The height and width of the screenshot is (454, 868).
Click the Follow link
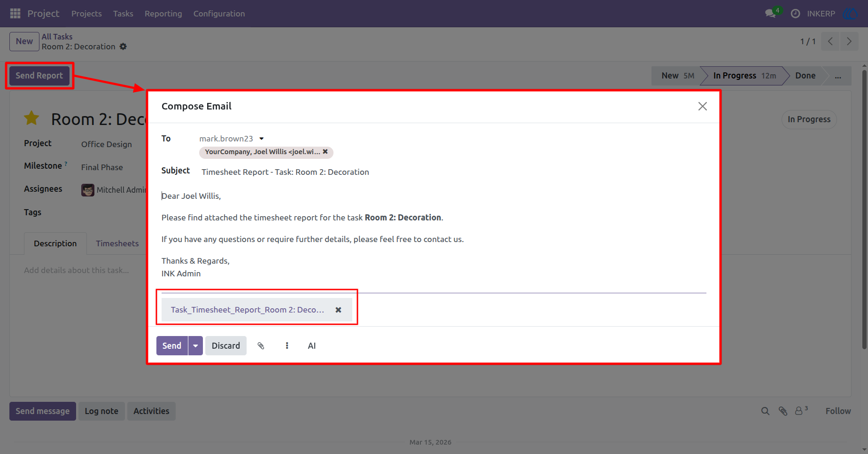click(x=838, y=411)
